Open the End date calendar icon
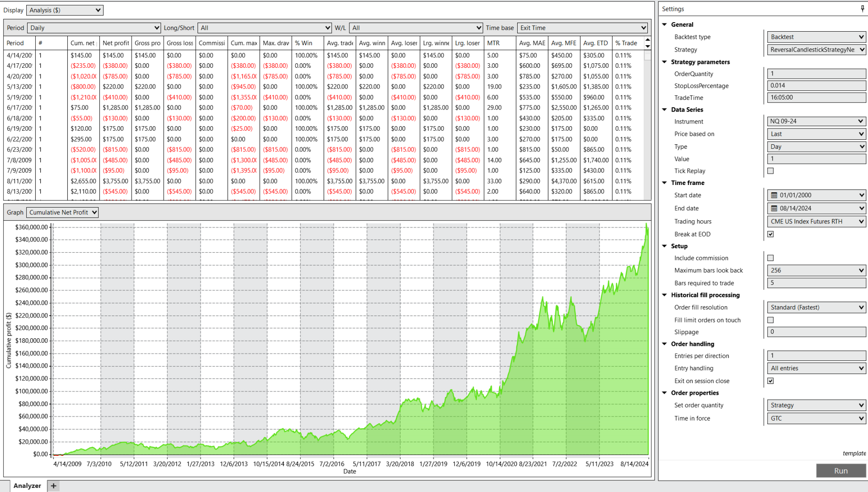Screen dimensions: 868x492 [774, 208]
